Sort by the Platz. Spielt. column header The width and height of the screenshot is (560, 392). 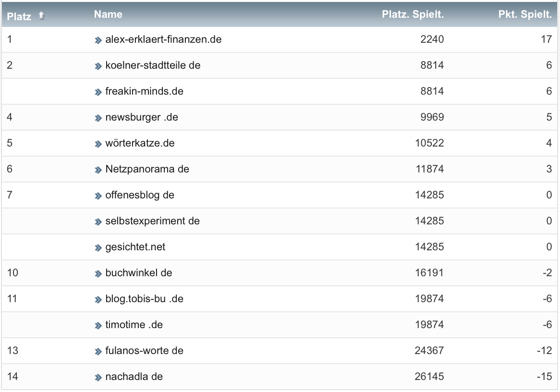coord(413,14)
